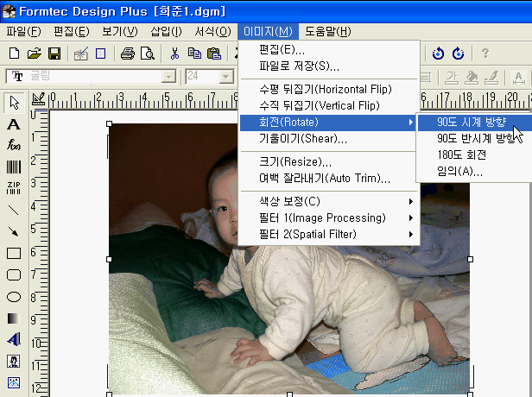Open the 서식(O) menu
Image resolution: width=532 pixels, height=397 pixels.
212,32
